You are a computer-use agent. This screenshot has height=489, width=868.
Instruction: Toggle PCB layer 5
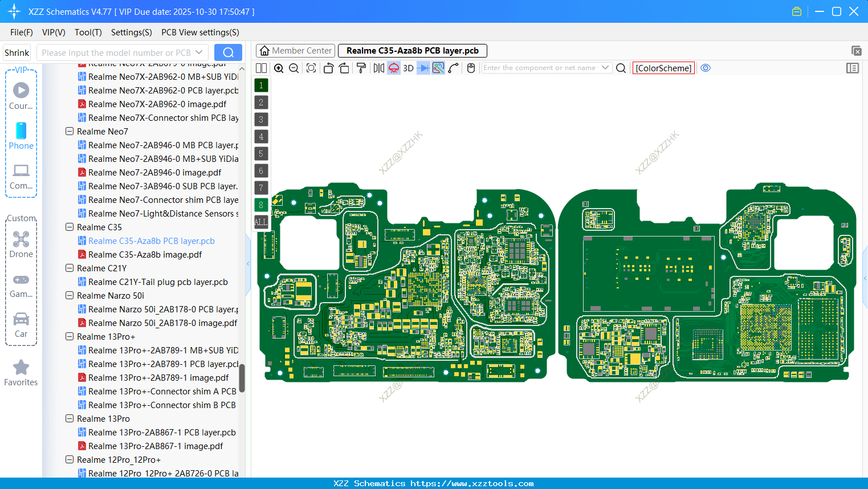261,154
